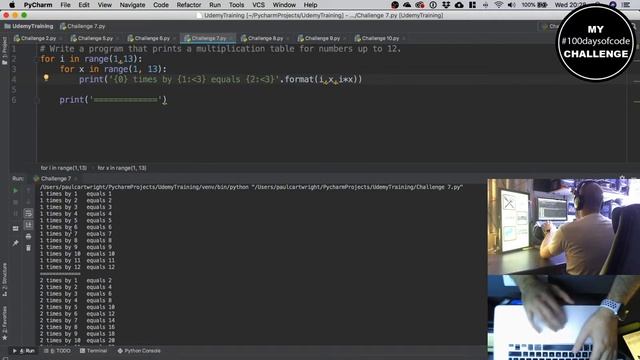Open the PyCharm menu
The height and width of the screenshot is (360, 640).
pos(38,5)
